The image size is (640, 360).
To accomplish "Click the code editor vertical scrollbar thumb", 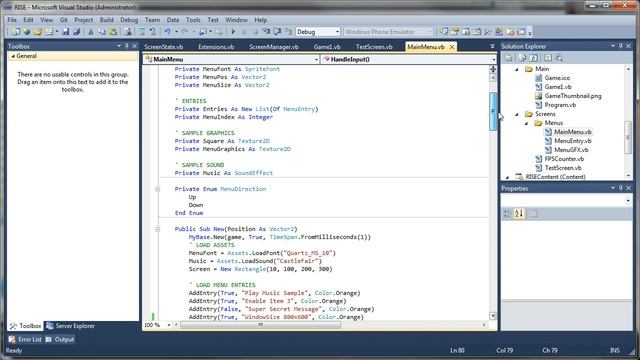I will [493, 111].
